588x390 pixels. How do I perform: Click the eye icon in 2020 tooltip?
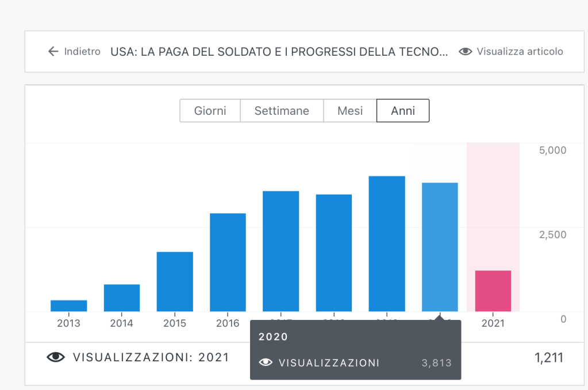(x=266, y=362)
